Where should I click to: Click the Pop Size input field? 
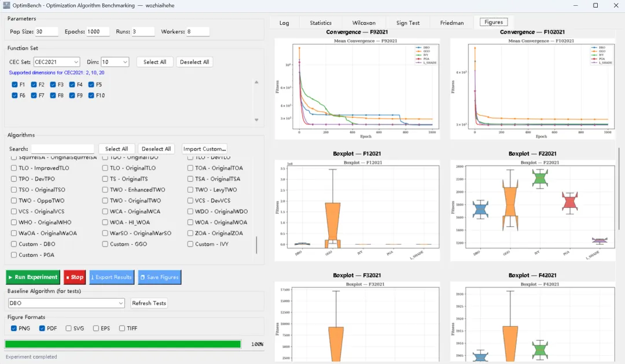[46, 31]
